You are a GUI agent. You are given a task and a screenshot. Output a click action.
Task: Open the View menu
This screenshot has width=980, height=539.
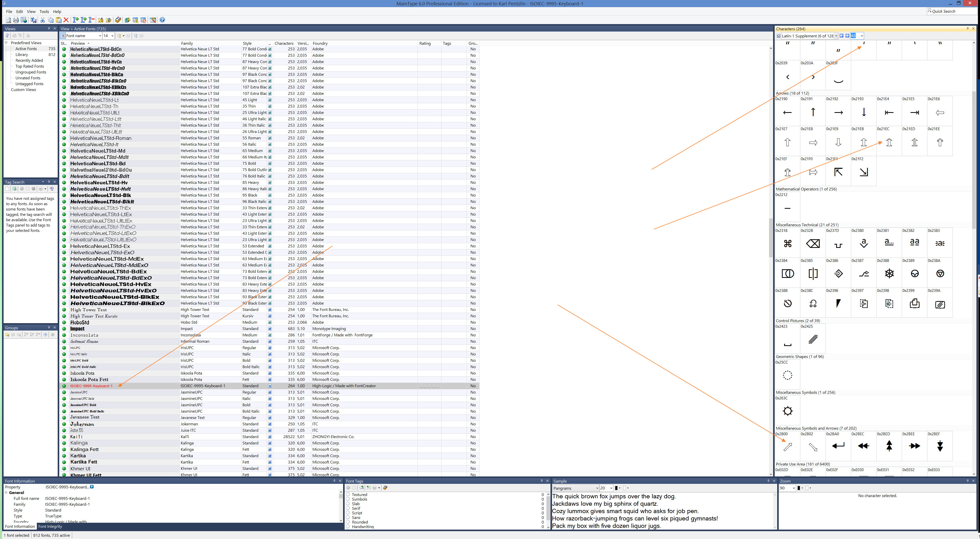31,11
